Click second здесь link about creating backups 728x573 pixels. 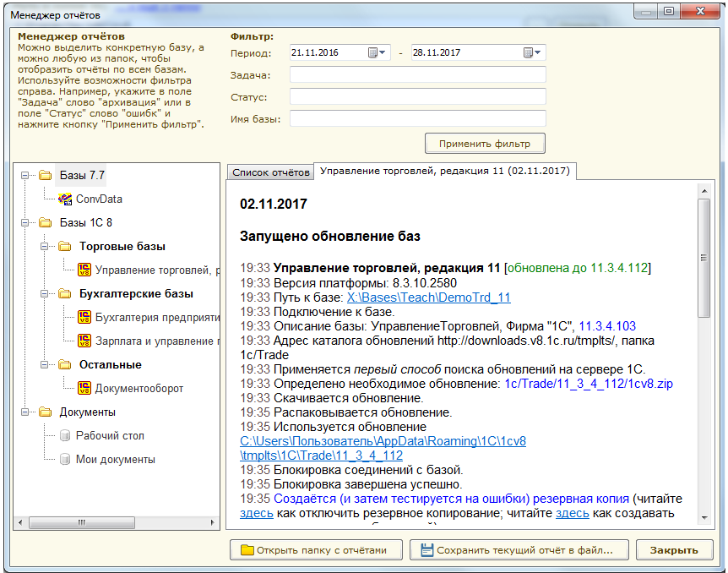pyautogui.click(x=573, y=513)
